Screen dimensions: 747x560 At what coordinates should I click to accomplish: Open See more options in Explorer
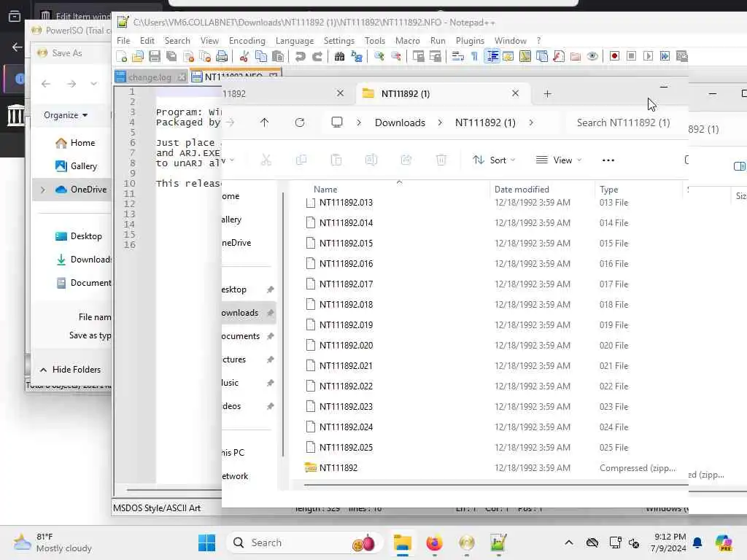(608, 160)
